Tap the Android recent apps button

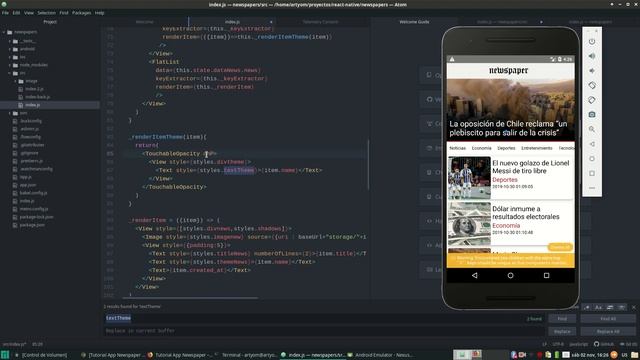pos(546,276)
